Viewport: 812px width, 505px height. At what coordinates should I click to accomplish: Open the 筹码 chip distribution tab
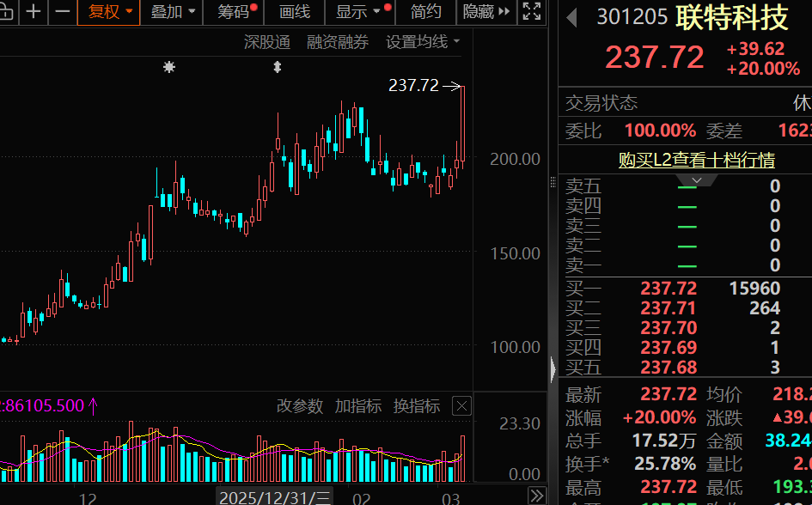(235, 12)
